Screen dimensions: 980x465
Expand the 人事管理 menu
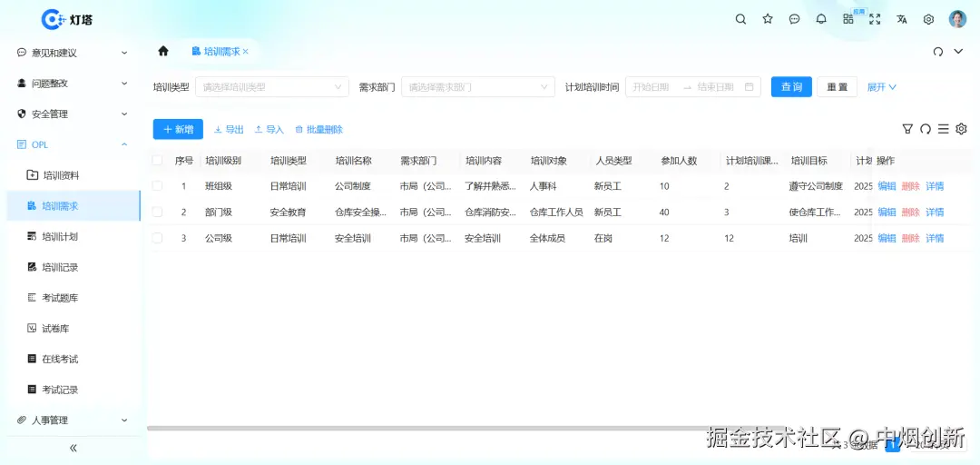(73, 420)
